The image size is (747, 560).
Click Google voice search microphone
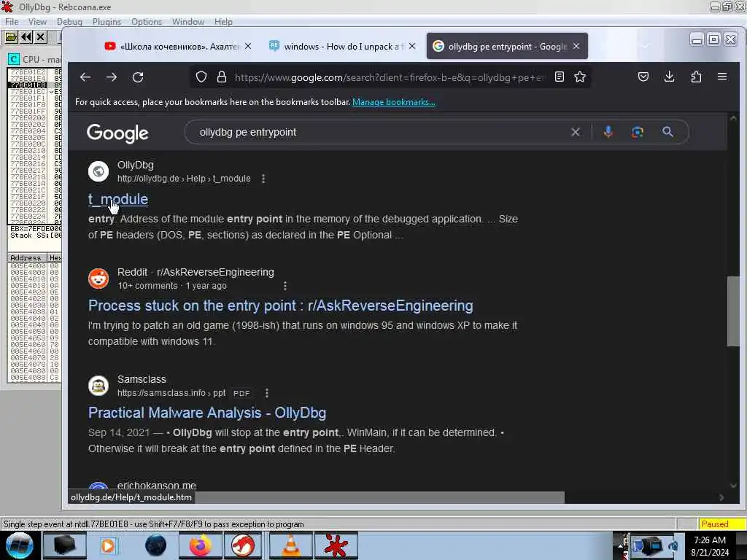pos(608,132)
